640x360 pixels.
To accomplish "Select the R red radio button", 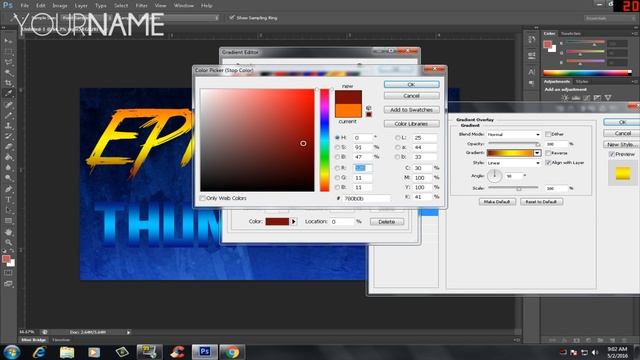I will point(338,168).
